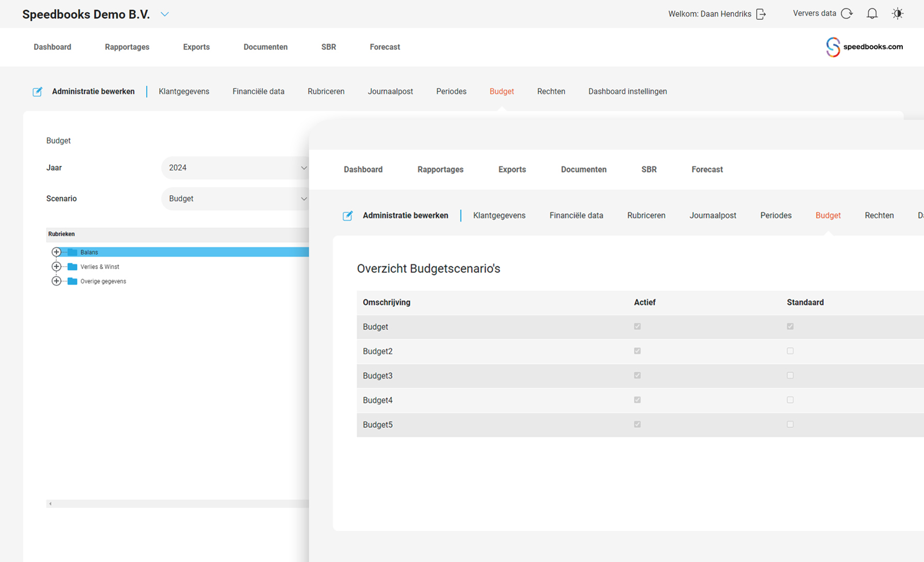Click the speedbooks.com logo
The width and height of the screenshot is (924, 562).
tap(864, 47)
